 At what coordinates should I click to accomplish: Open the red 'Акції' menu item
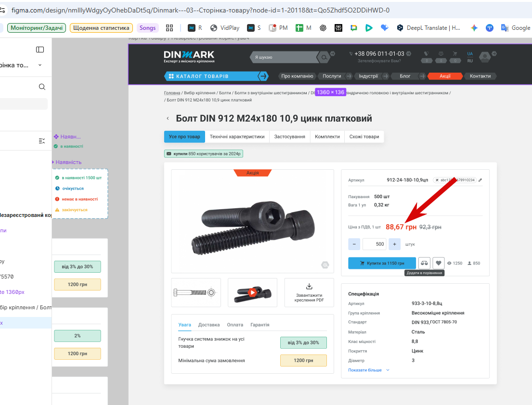(x=445, y=76)
